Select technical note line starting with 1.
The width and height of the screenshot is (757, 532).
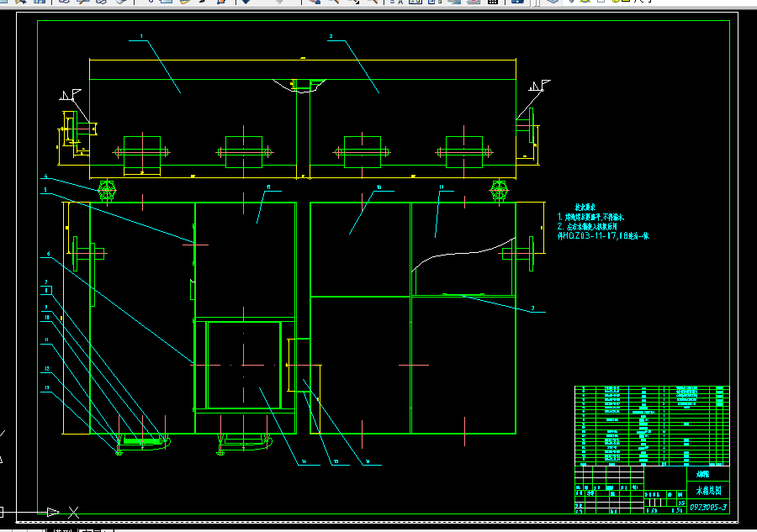point(590,217)
